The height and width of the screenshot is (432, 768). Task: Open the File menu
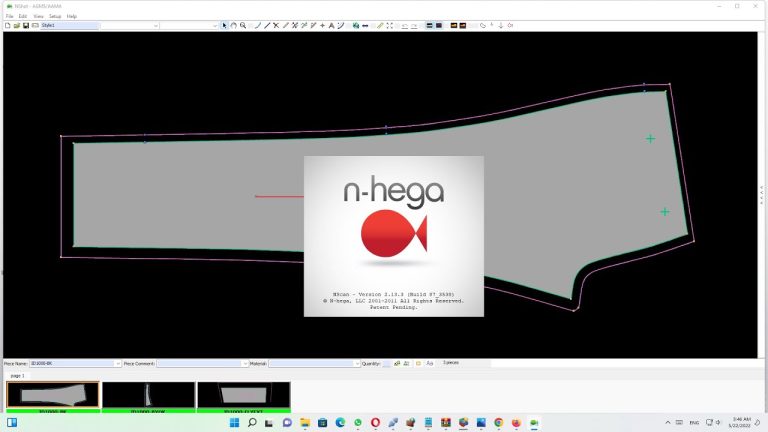tap(9, 16)
